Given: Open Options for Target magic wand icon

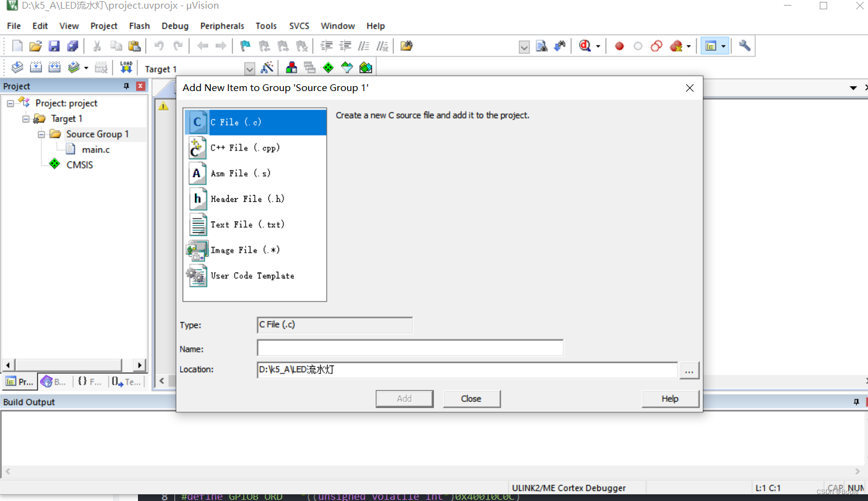Looking at the screenshot, I should [x=267, y=68].
